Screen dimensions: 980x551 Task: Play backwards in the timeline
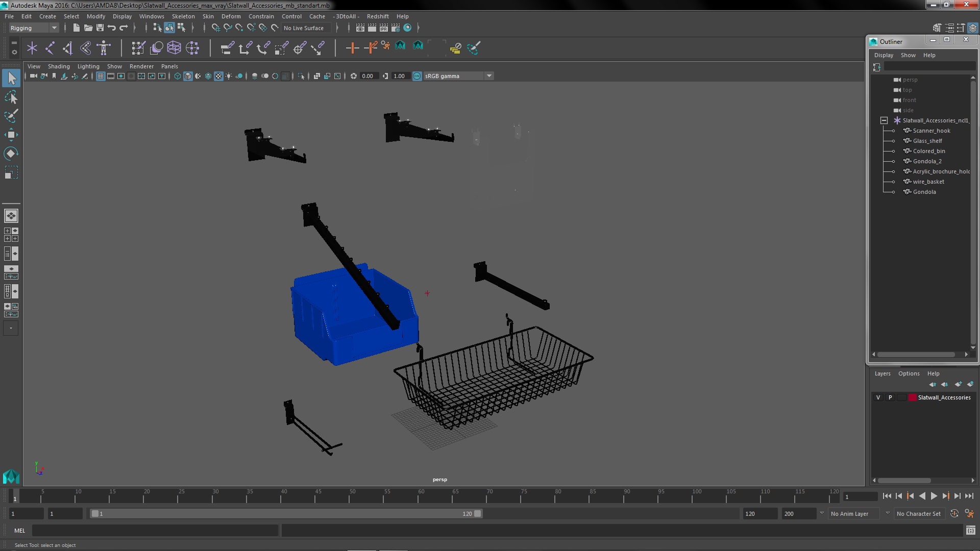(x=922, y=496)
